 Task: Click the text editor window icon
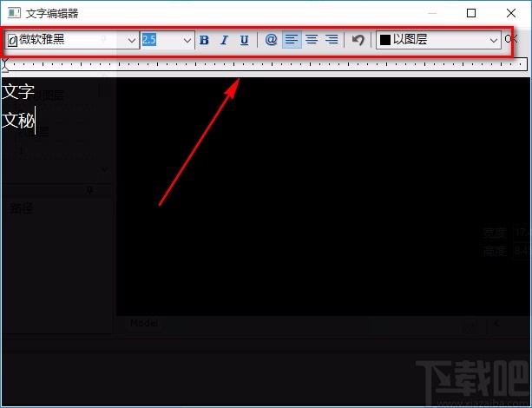click(x=13, y=13)
